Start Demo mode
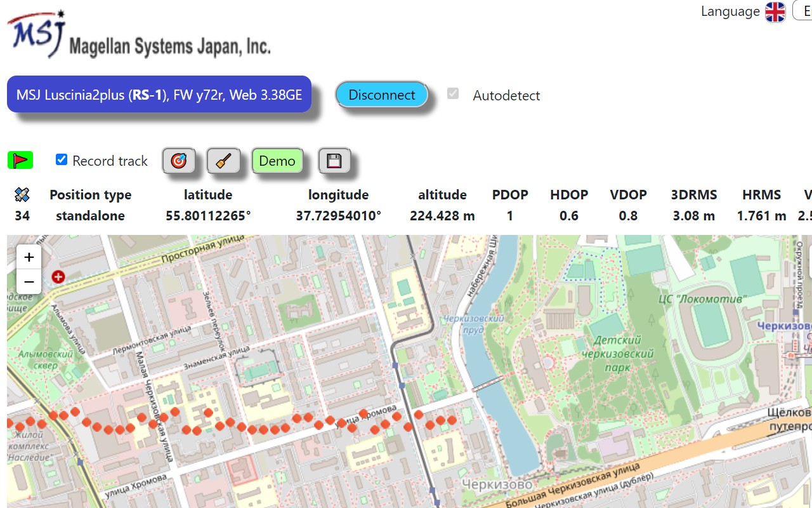Image resolution: width=812 pixels, height=508 pixels. pos(277,161)
